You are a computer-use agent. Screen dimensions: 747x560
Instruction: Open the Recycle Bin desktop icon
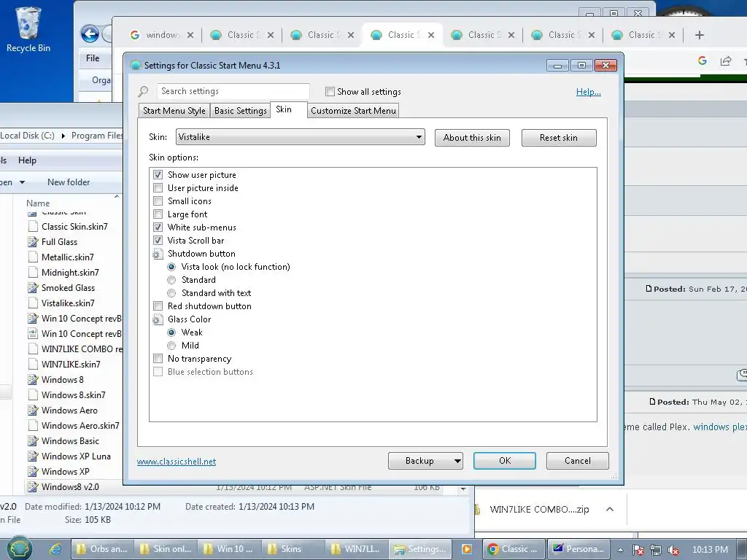pos(28,29)
